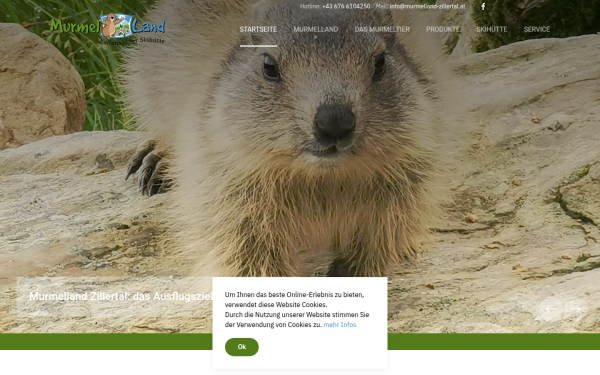Accept cookies with the Ok button
Screen dimensions: 600x375
[x=242, y=347]
